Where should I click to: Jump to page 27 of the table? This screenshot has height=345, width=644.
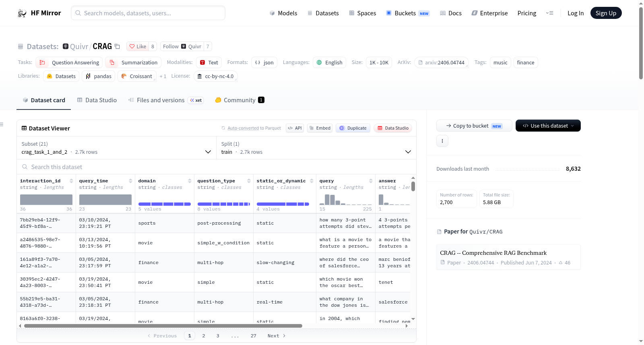[x=254, y=336]
